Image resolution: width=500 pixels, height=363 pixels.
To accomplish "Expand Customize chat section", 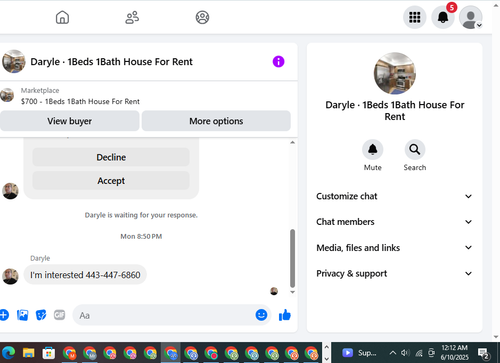I will 394,196.
